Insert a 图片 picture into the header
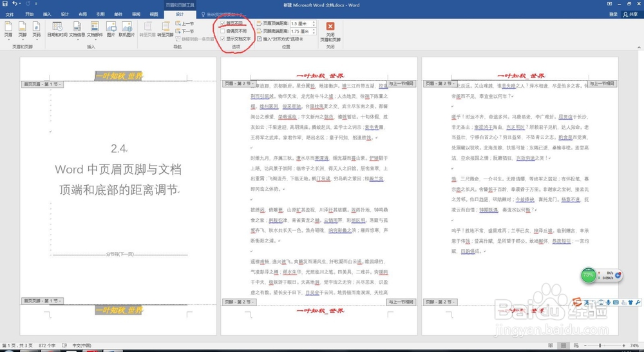 coord(111,30)
